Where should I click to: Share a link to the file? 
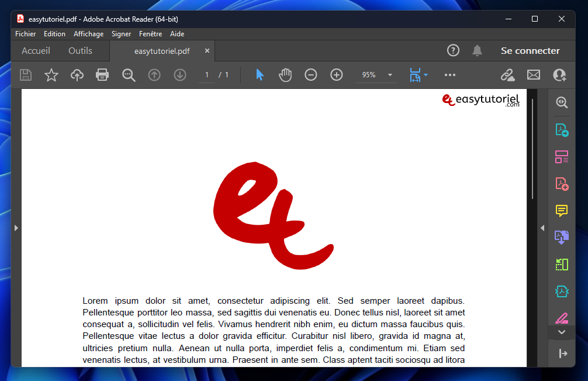click(508, 75)
